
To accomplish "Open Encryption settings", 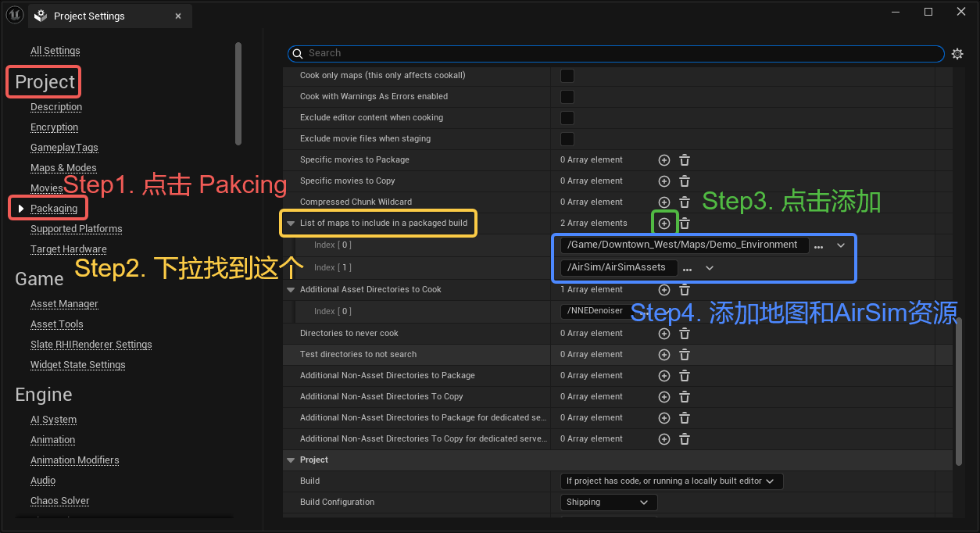I will tap(55, 127).
